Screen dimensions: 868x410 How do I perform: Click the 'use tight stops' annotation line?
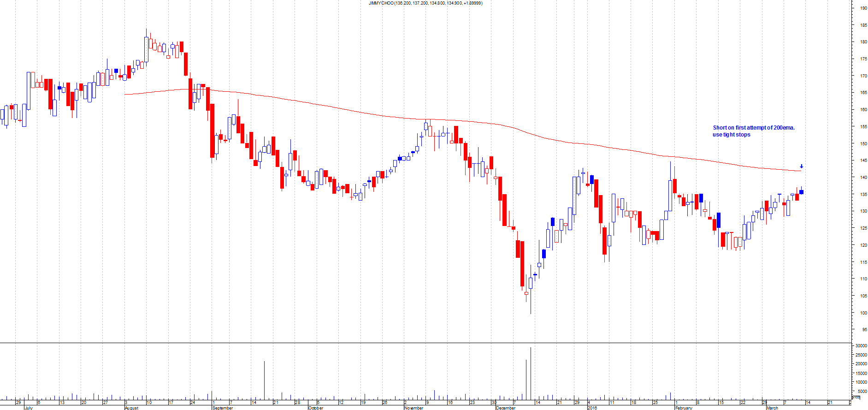click(x=731, y=135)
